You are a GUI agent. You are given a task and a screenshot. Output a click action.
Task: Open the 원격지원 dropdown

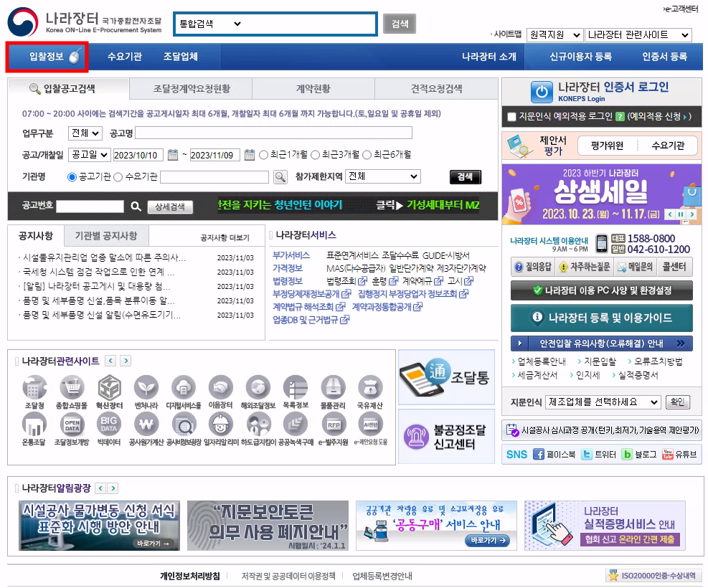pyautogui.click(x=554, y=34)
